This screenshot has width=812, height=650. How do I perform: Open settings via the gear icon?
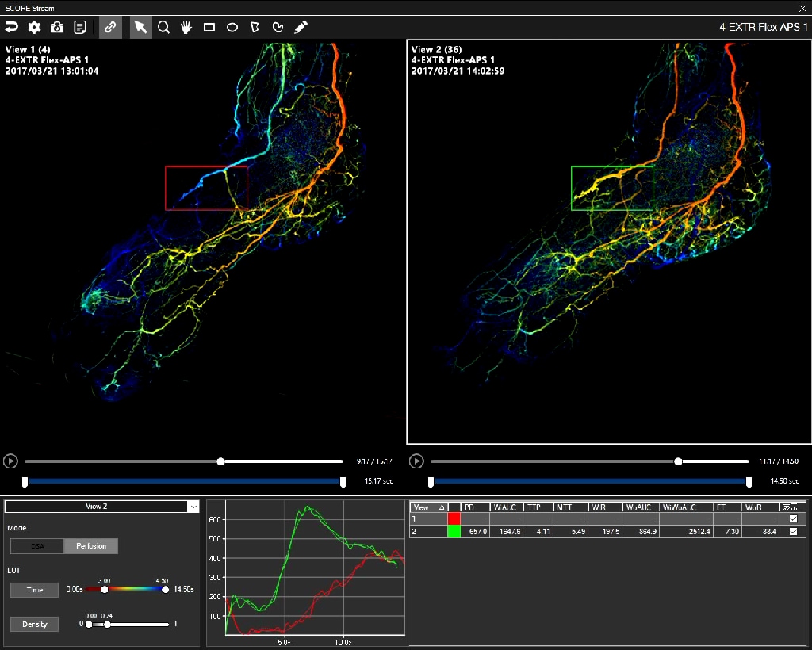34,27
